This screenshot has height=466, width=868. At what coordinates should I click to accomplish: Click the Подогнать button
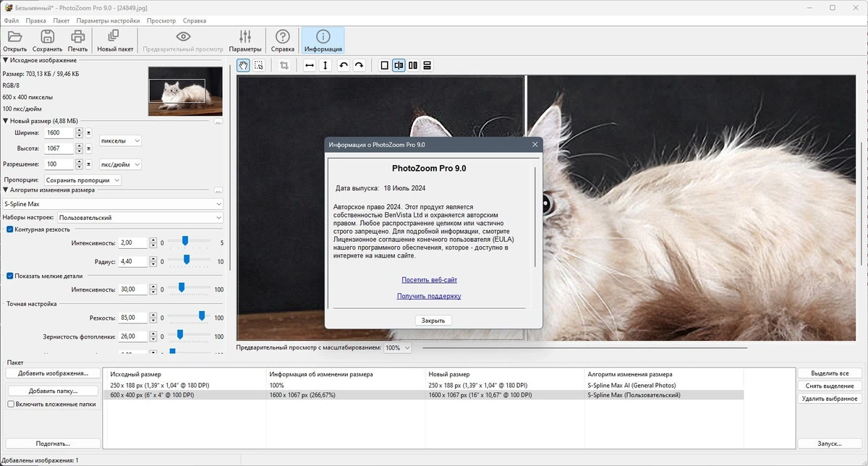tap(53, 444)
